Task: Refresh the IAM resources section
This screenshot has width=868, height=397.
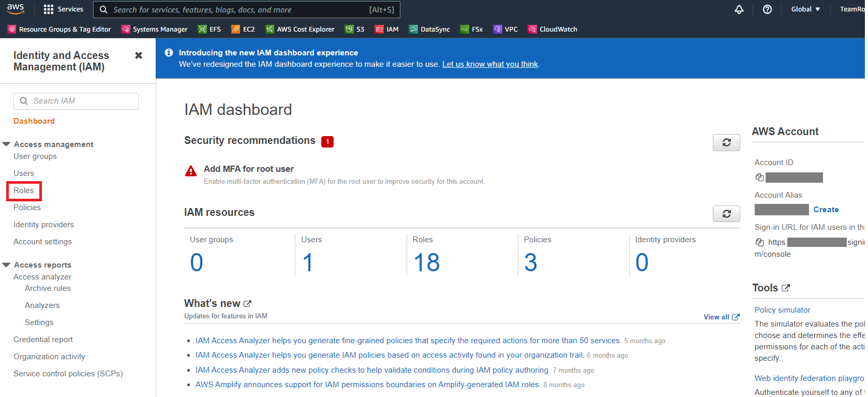Action: [x=726, y=214]
